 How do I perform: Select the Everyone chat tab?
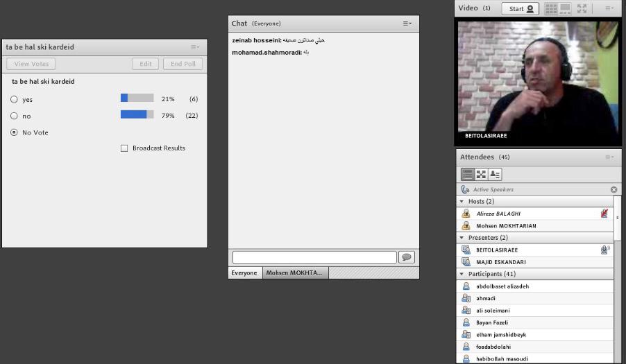pos(244,273)
